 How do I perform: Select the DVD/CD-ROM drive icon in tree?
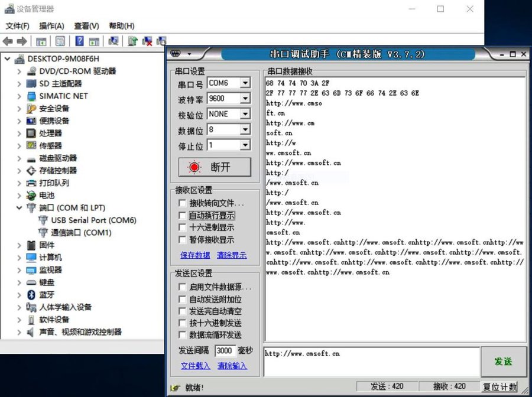tap(31, 71)
